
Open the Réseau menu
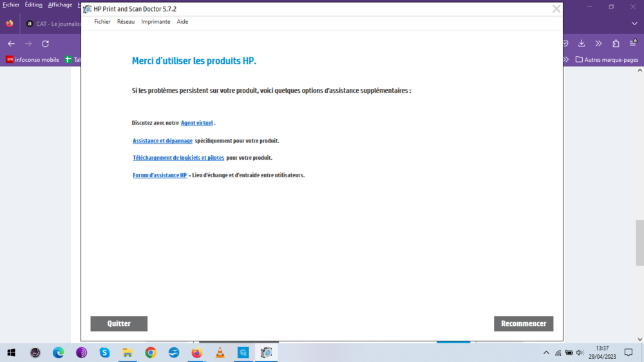[126, 22]
